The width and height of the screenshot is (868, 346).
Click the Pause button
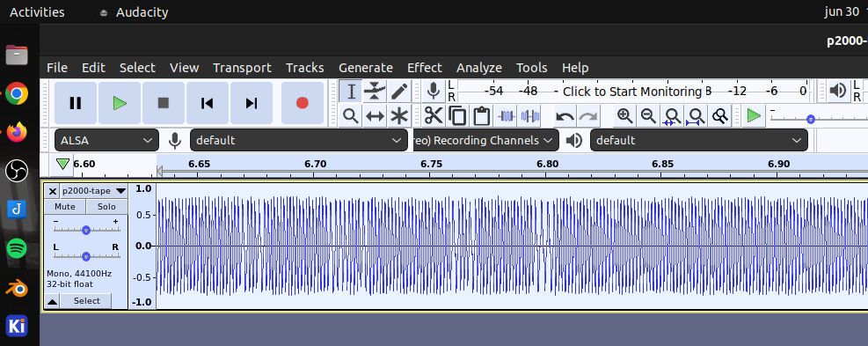tap(76, 103)
